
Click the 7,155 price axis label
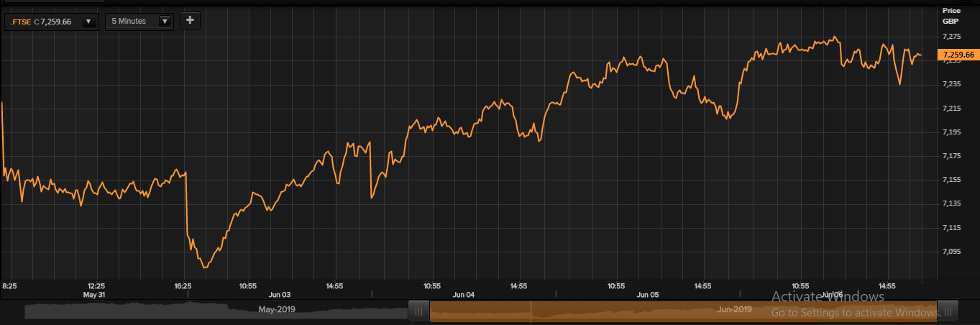tap(951, 179)
